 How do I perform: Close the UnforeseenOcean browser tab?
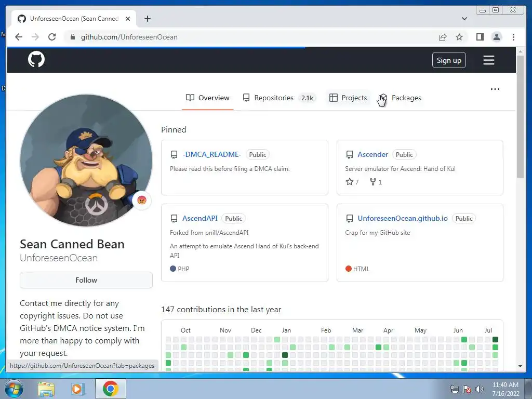tap(128, 19)
